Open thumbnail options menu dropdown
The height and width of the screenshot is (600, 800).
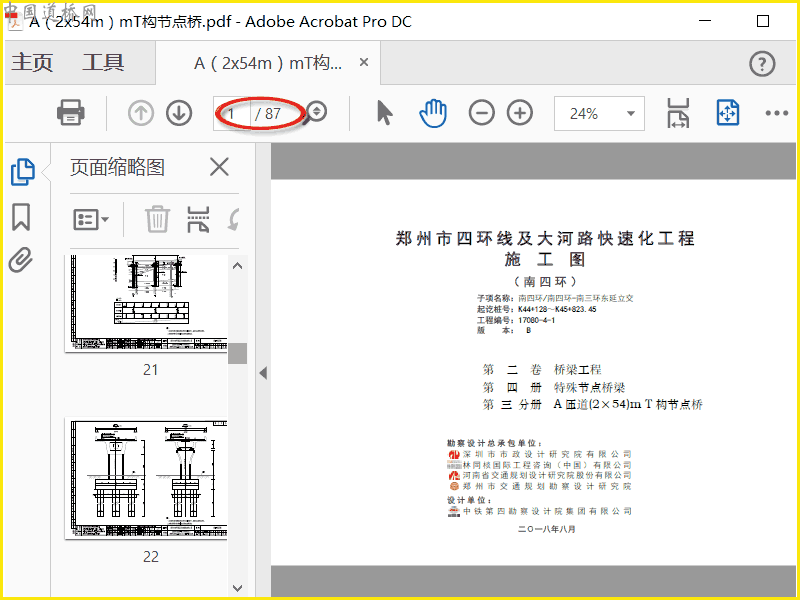(91, 220)
